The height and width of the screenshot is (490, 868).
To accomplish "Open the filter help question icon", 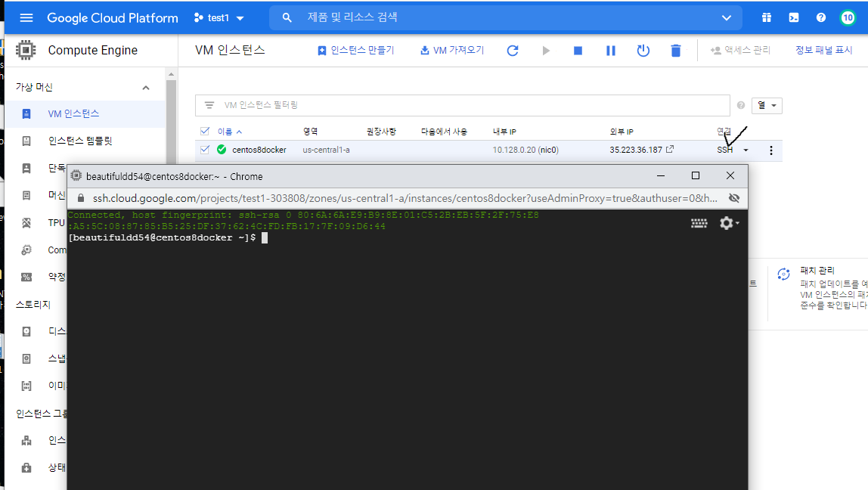I will [x=741, y=105].
